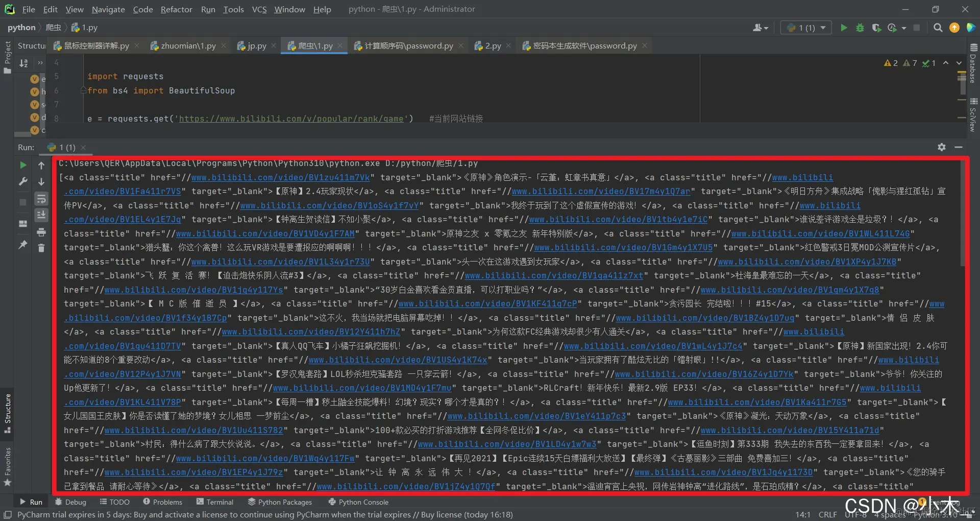
Task: Click the orange IDE update arrow icon
Action: coord(954,28)
